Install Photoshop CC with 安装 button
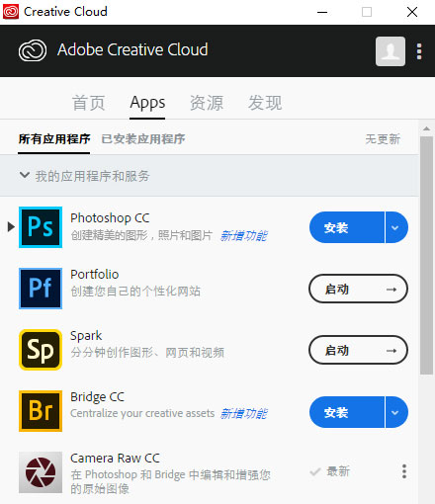 pos(347,227)
